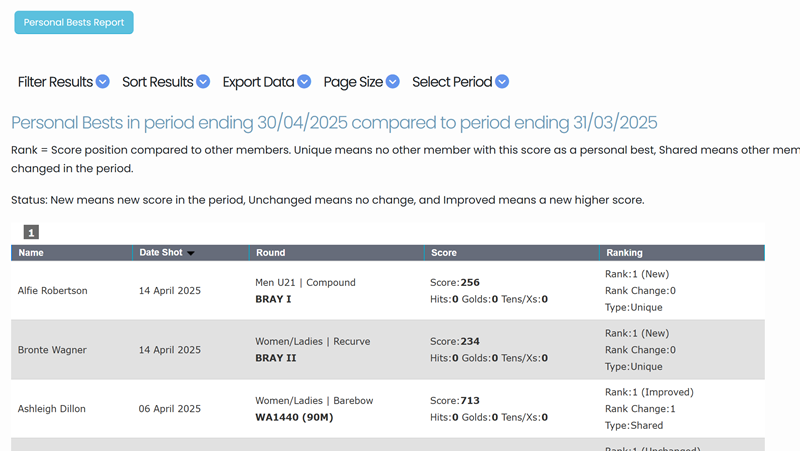Select the name Alfie Robertson
800x451 pixels.
tap(53, 291)
